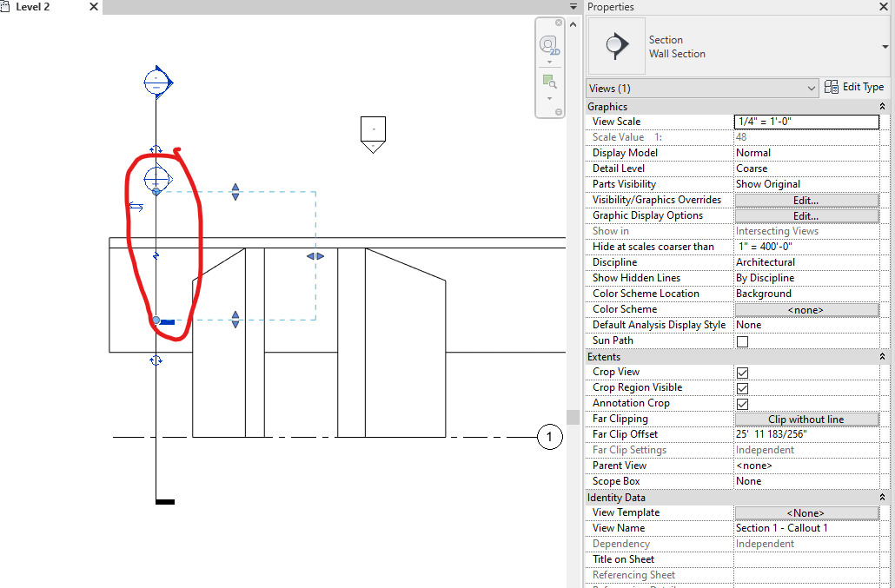Click the section type preview image in Properties
895x588 pixels.
[617, 46]
